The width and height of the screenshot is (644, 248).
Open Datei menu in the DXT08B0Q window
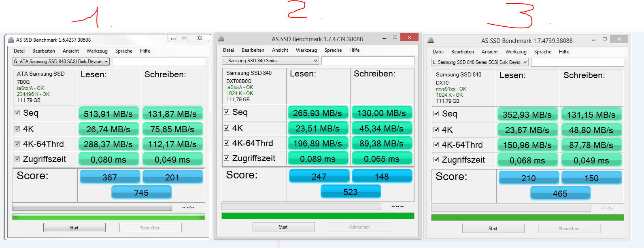pos(228,50)
